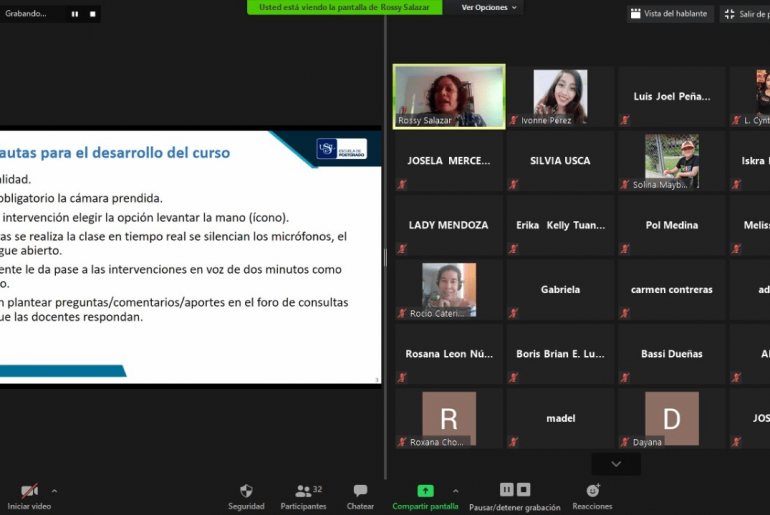Open the Participantes panel

coord(303,491)
